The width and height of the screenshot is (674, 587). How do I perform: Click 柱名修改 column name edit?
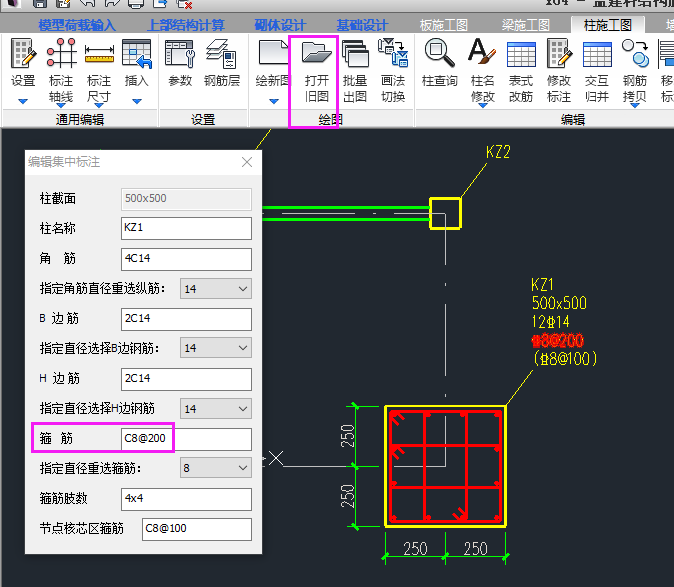(x=482, y=71)
